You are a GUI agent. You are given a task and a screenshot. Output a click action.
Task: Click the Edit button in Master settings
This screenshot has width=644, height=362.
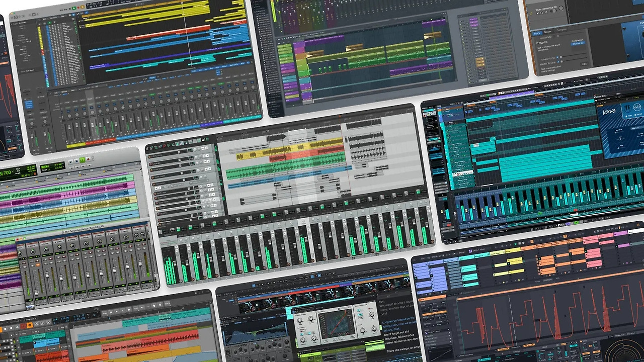coord(584,64)
